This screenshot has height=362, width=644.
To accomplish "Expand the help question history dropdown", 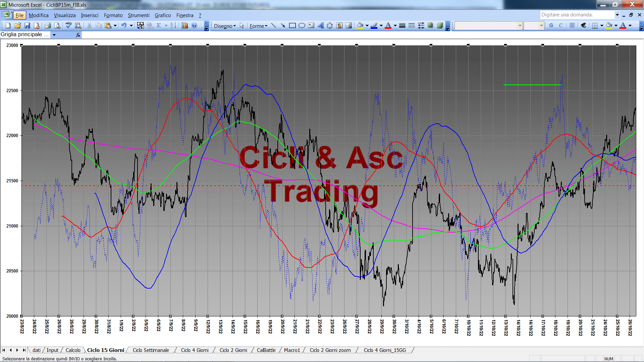I will tap(617, 15).
